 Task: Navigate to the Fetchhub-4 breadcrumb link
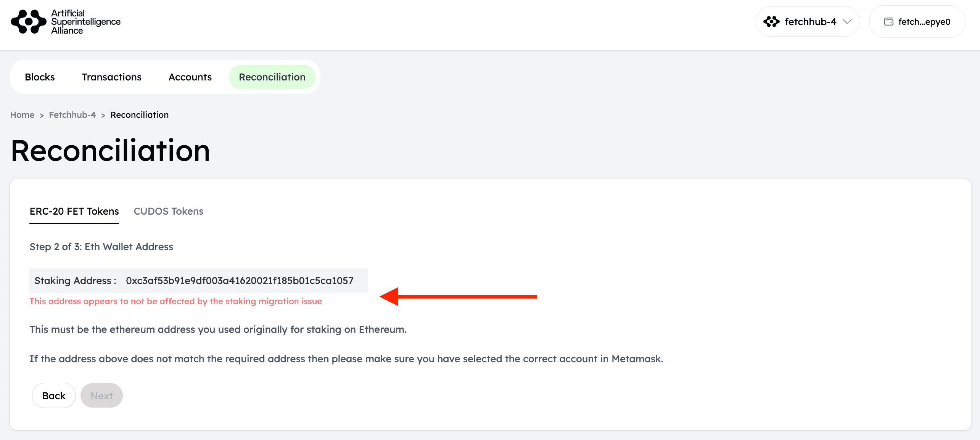[x=72, y=115]
